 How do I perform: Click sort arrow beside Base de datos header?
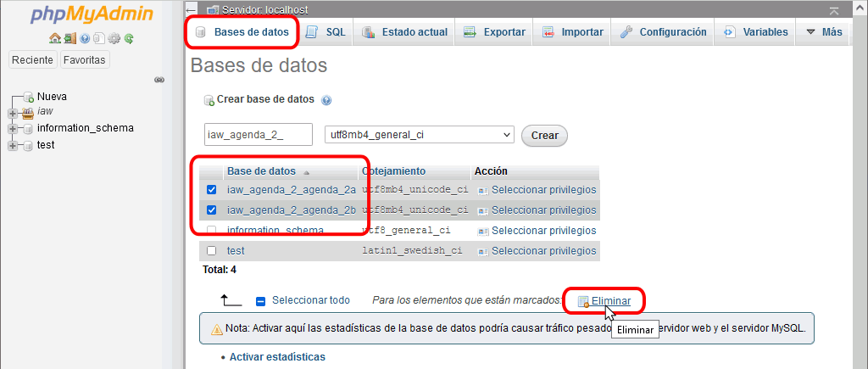[306, 172]
